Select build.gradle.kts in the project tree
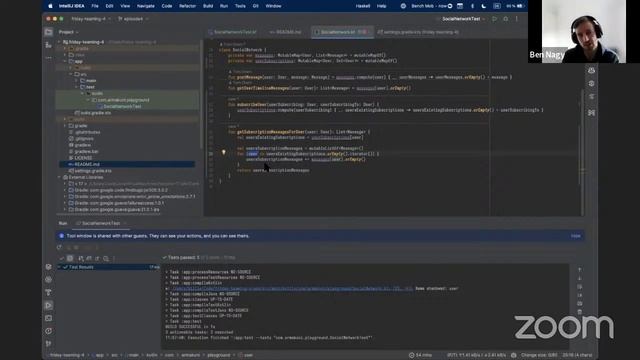The width and height of the screenshot is (640, 360). point(96,113)
